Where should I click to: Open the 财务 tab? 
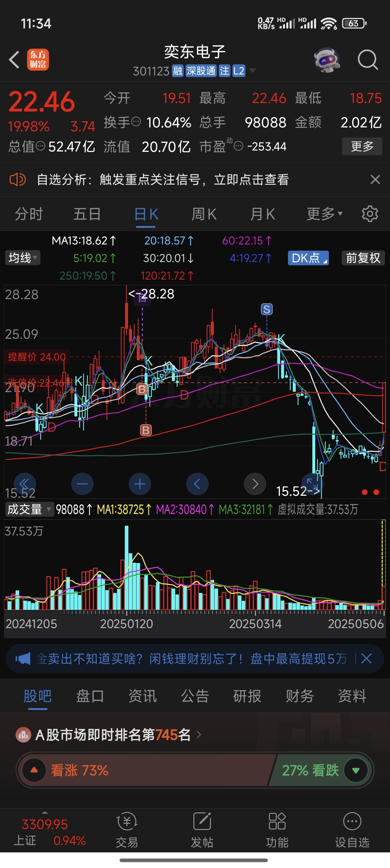point(300,696)
